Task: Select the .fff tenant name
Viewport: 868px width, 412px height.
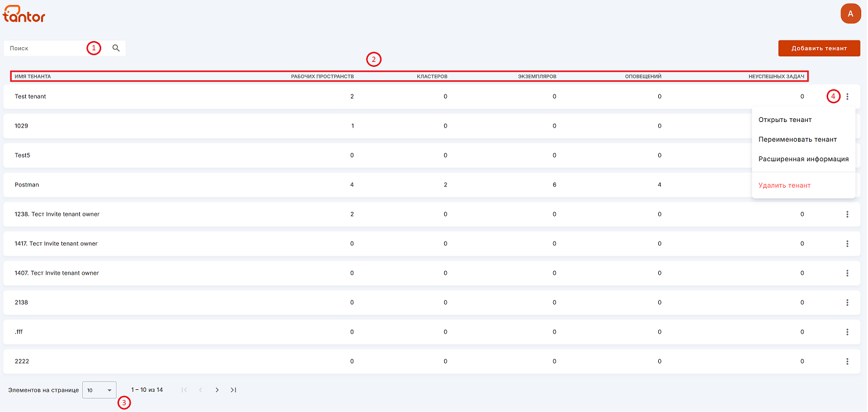Action: point(18,332)
